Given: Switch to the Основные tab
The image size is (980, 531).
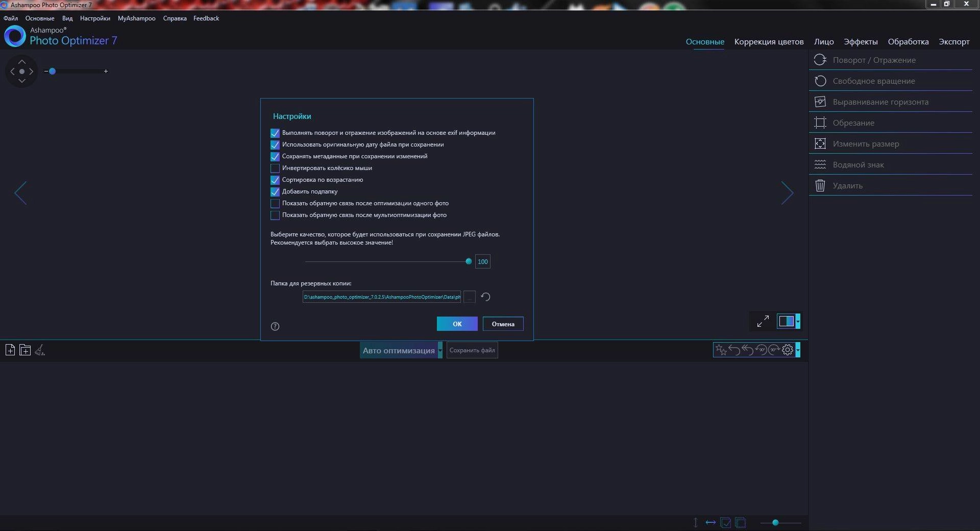Looking at the screenshot, I should coord(705,41).
